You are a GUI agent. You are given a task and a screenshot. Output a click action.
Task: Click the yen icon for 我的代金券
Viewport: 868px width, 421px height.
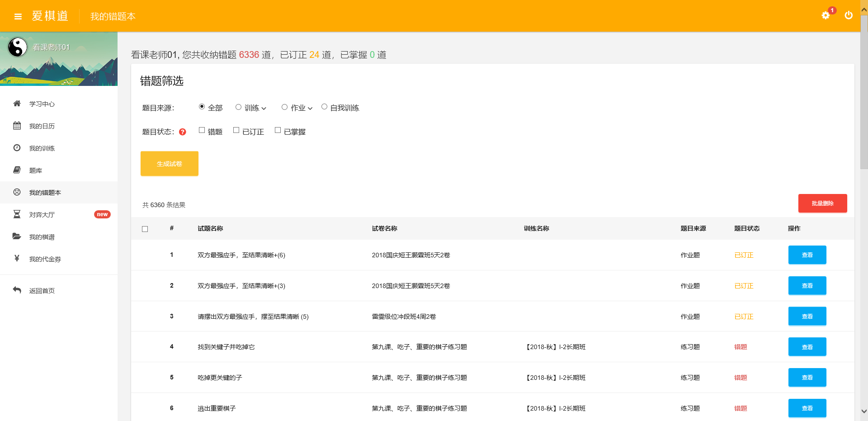[17, 259]
